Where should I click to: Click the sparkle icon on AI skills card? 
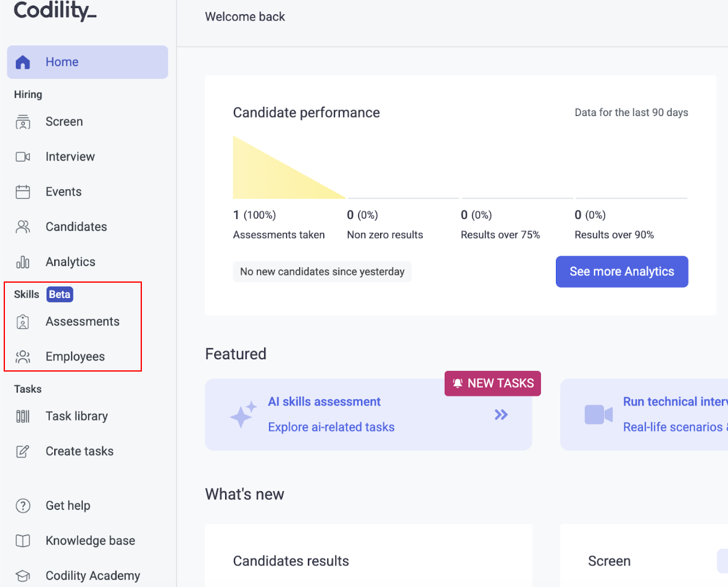pos(243,414)
